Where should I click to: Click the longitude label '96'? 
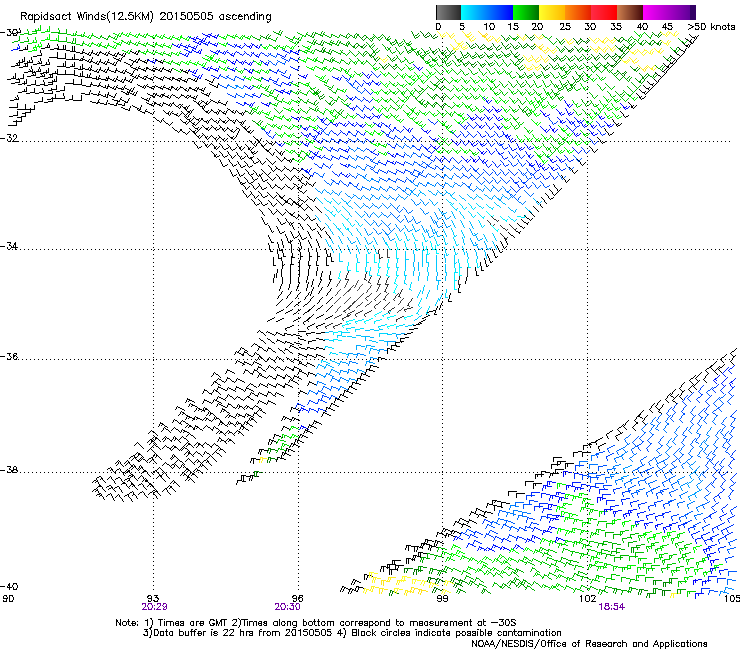tap(298, 598)
